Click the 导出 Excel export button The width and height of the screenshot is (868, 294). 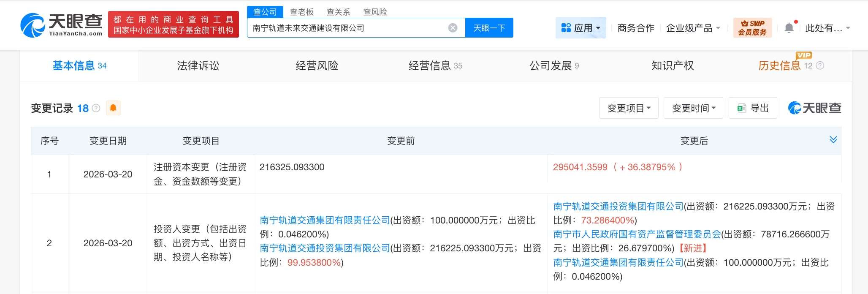coord(753,108)
